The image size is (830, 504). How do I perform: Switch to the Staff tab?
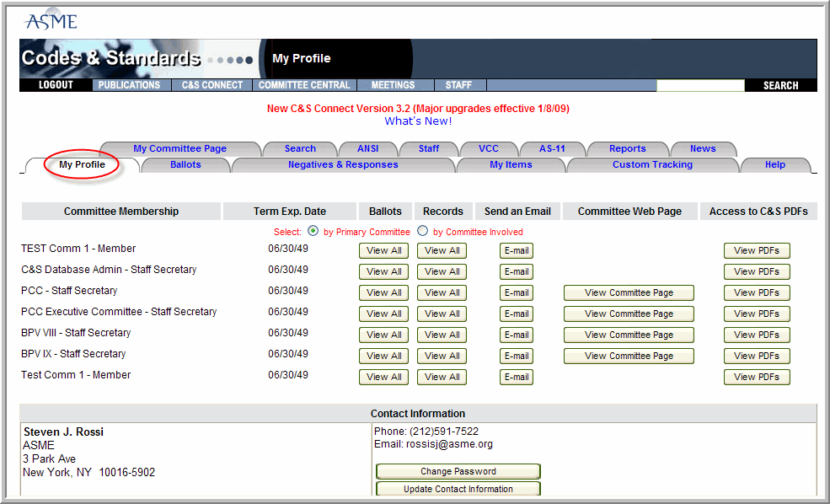tap(429, 149)
